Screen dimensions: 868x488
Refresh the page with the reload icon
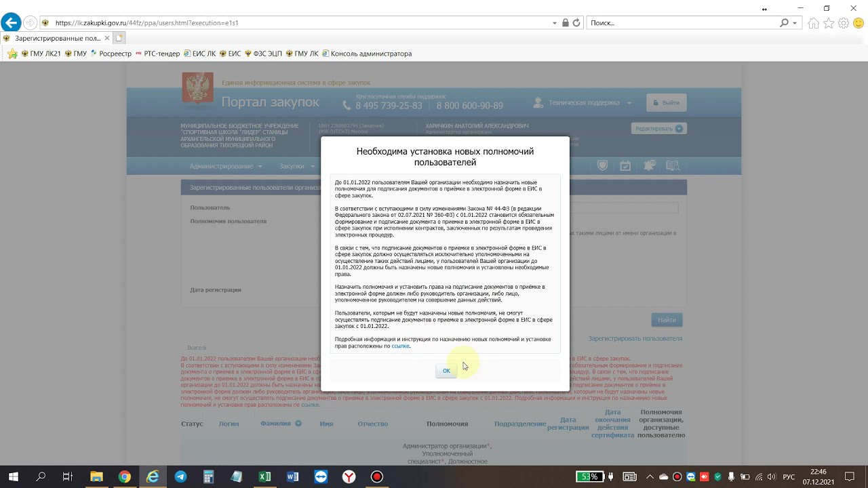(x=576, y=23)
